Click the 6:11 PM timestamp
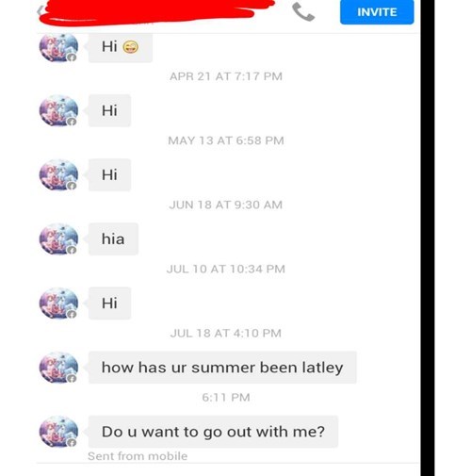Screen dimensions: 471x476 pyautogui.click(x=226, y=398)
